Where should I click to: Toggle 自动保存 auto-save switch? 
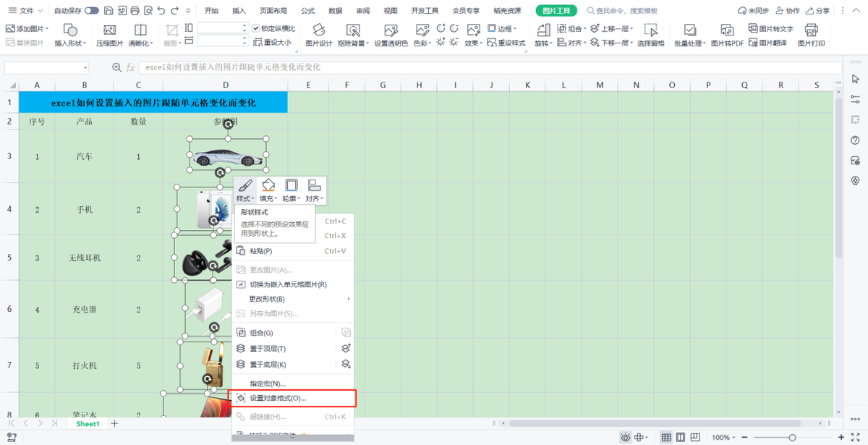pyautogui.click(x=92, y=11)
